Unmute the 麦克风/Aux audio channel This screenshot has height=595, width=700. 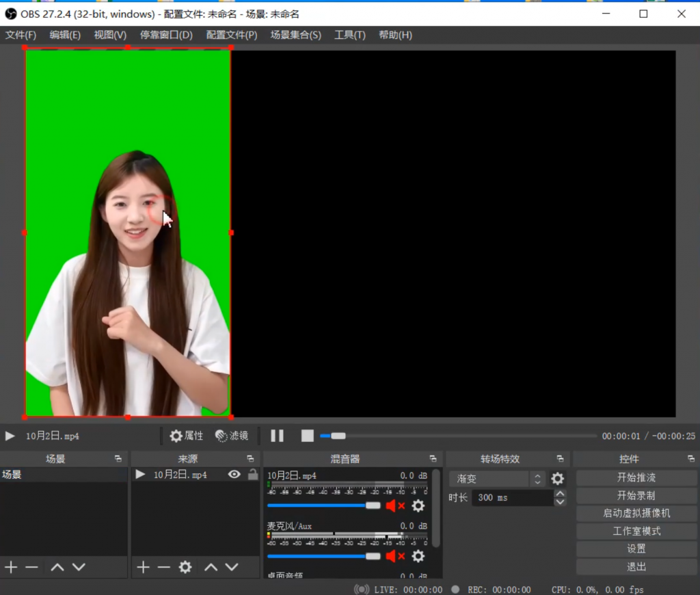[395, 556]
